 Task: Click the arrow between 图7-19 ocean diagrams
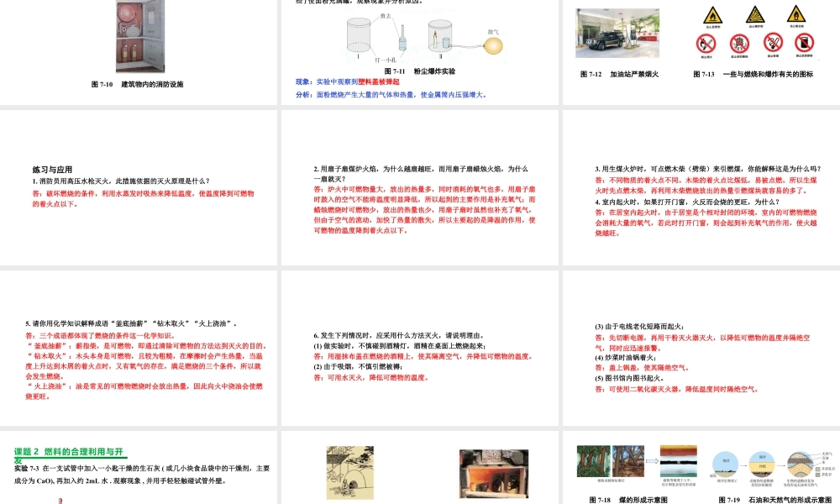click(x=742, y=464)
